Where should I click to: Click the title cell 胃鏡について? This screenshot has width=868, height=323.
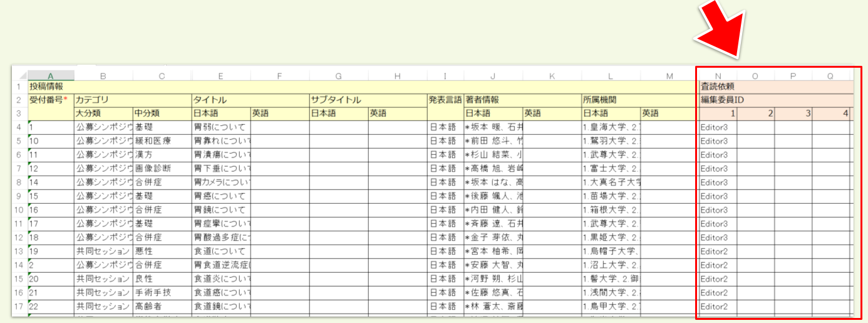(221, 210)
